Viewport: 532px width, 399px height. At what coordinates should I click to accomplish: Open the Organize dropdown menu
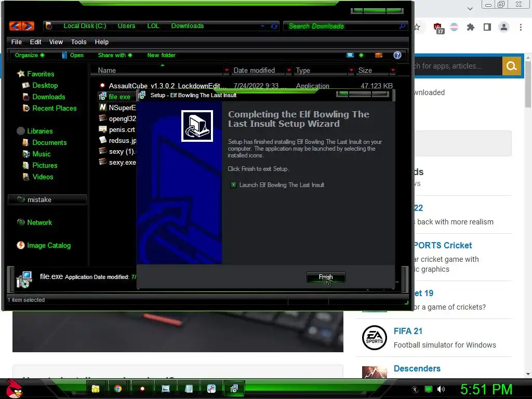click(30, 55)
